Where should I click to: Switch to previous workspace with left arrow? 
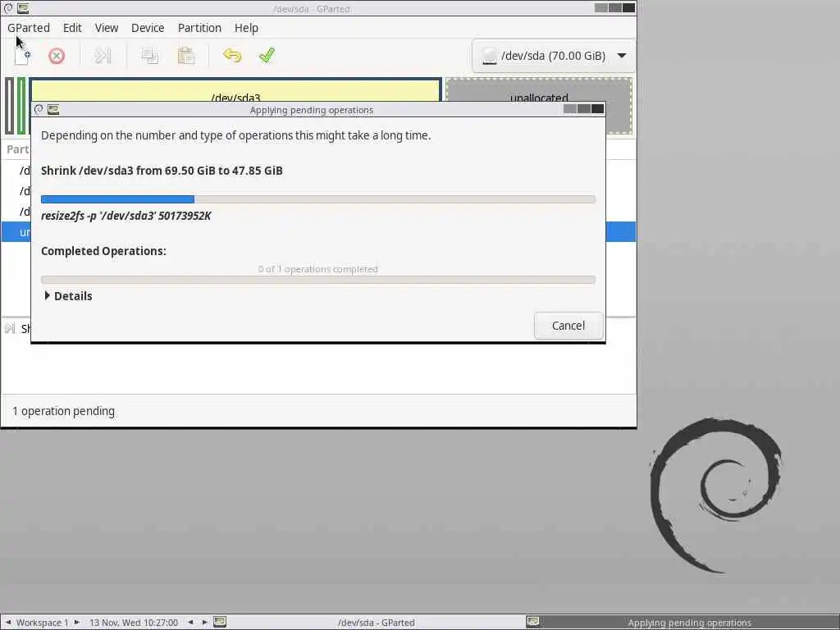point(8,623)
